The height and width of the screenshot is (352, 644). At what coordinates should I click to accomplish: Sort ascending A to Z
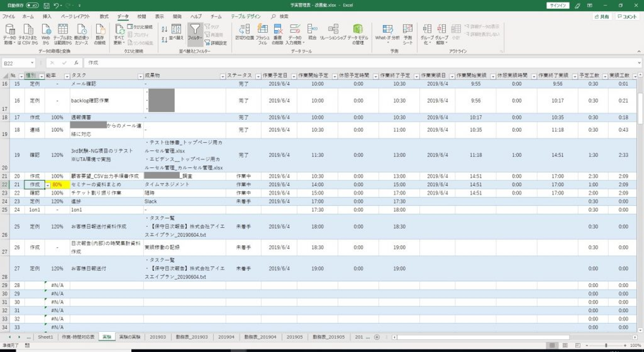coord(164,29)
